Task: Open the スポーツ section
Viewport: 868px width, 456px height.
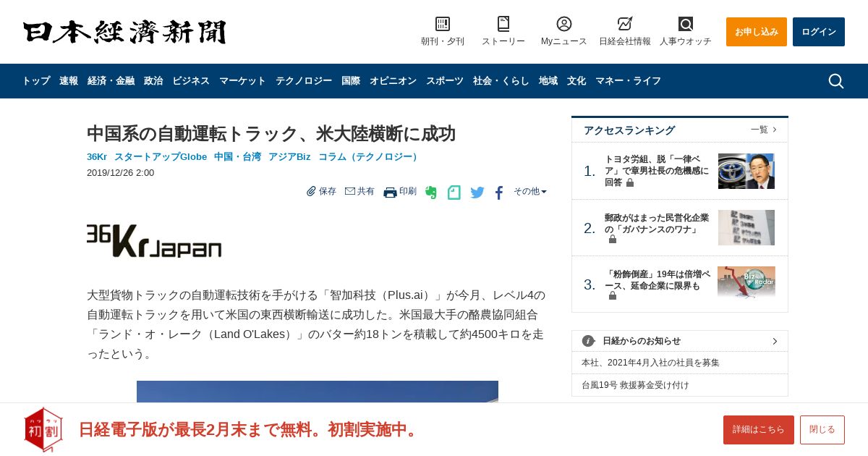Action: tap(445, 81)
